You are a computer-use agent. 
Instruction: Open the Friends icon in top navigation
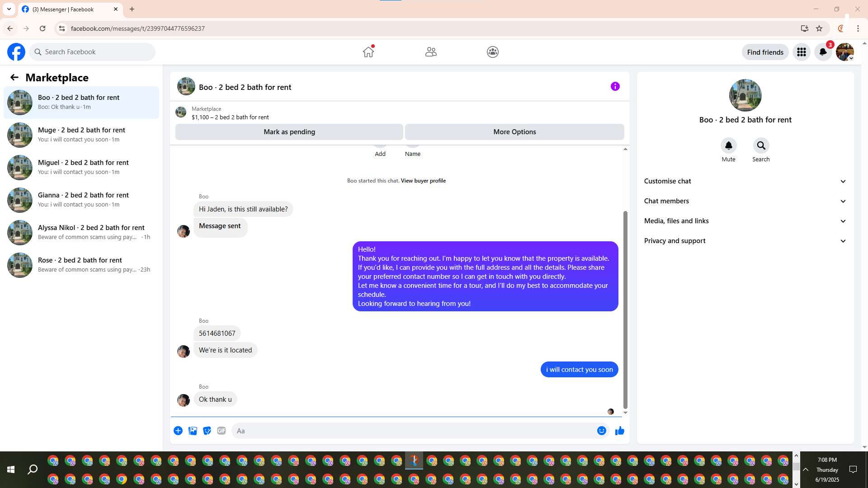[x=431, y=52]
